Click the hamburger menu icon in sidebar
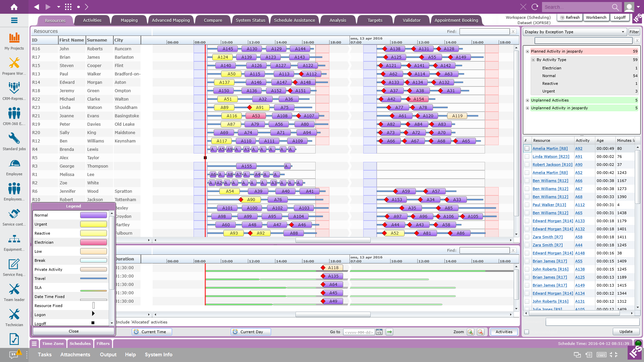The image size is (644, 362). coord(14,20)
